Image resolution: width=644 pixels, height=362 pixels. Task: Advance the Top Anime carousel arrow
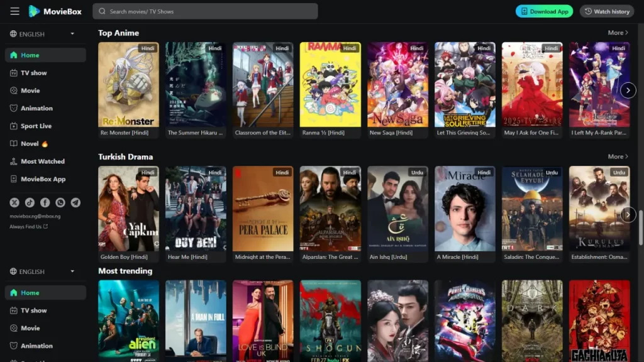click(x=628, y=90)
